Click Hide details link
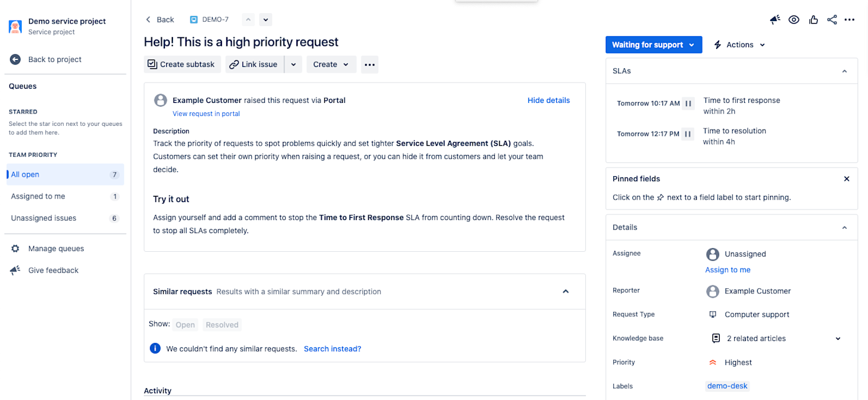The image size is (868, 400). coord(549,100)
